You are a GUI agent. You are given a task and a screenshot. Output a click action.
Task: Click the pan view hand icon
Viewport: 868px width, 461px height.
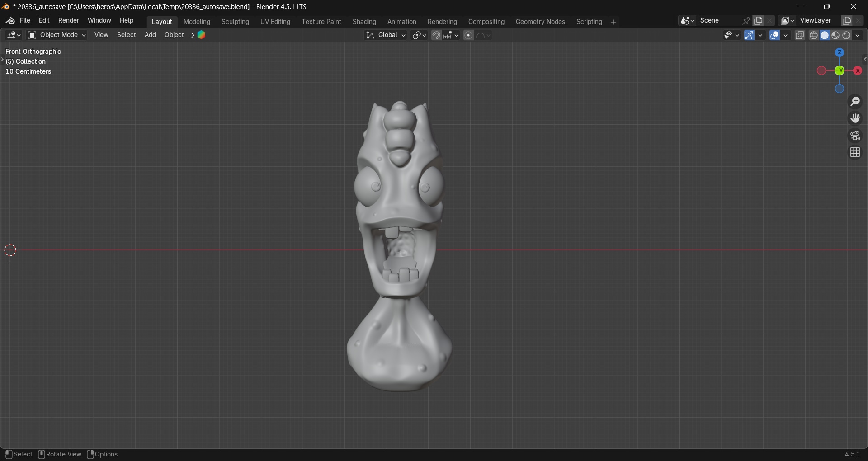855,118
